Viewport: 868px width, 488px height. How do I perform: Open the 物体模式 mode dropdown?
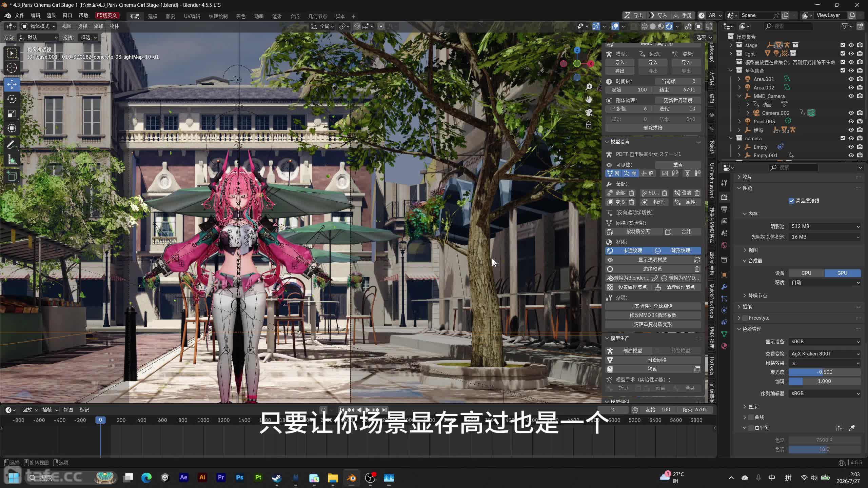39,26
